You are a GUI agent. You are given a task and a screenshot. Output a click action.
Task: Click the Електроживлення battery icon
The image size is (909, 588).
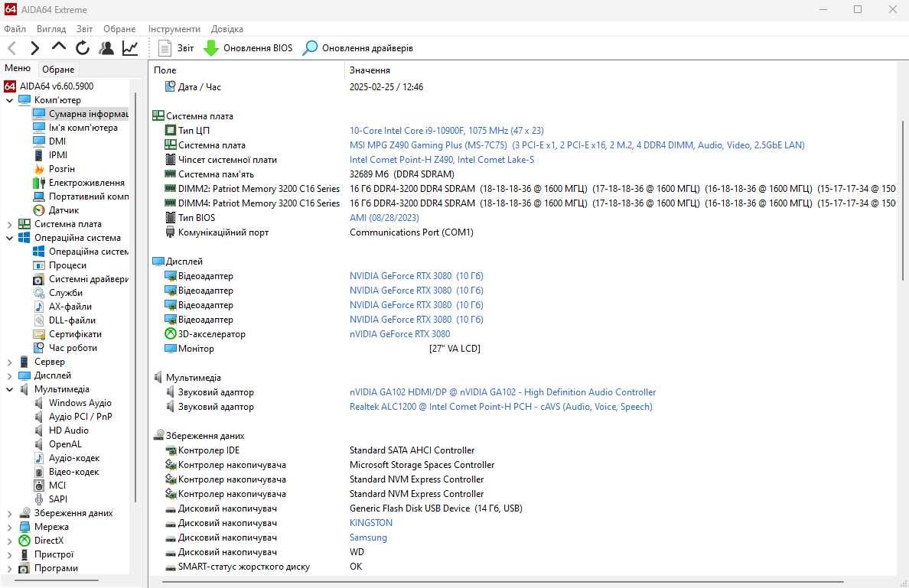point(39,183)
